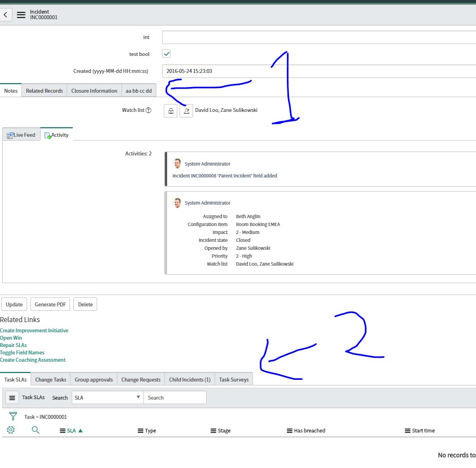Screen dimensions: 476x468
Task: Open list column personalization gear
Action: point(10,430)
